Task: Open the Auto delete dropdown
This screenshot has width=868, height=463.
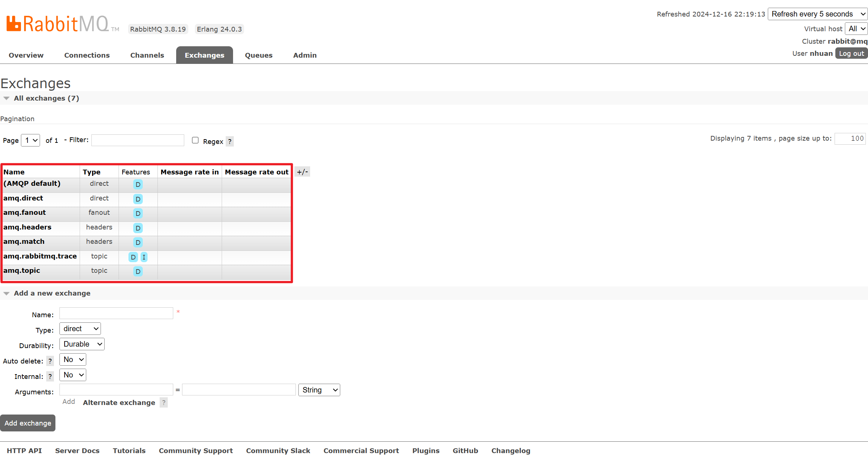Action: [x=73, y=359]
